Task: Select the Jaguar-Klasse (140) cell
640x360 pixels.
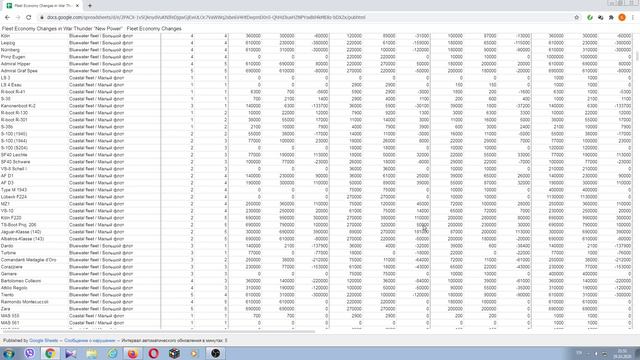Action: click(34, 232)
